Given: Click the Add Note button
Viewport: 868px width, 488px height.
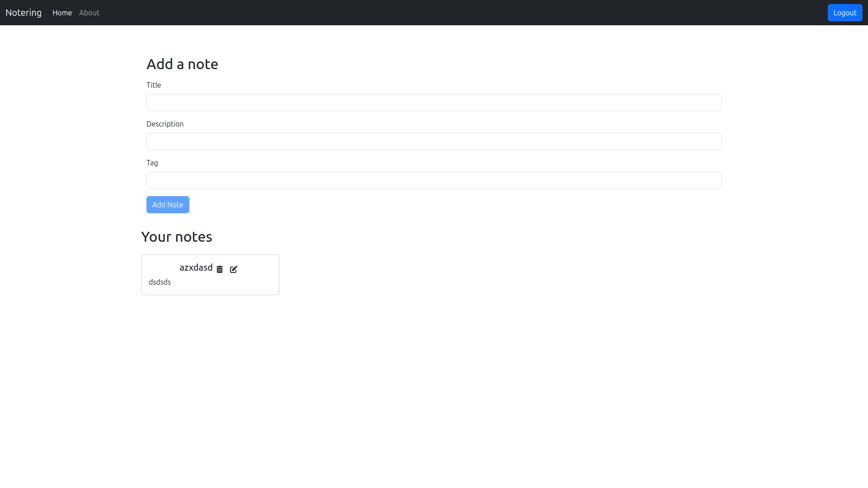Looking at the screenshot, I should coord(168,205).
